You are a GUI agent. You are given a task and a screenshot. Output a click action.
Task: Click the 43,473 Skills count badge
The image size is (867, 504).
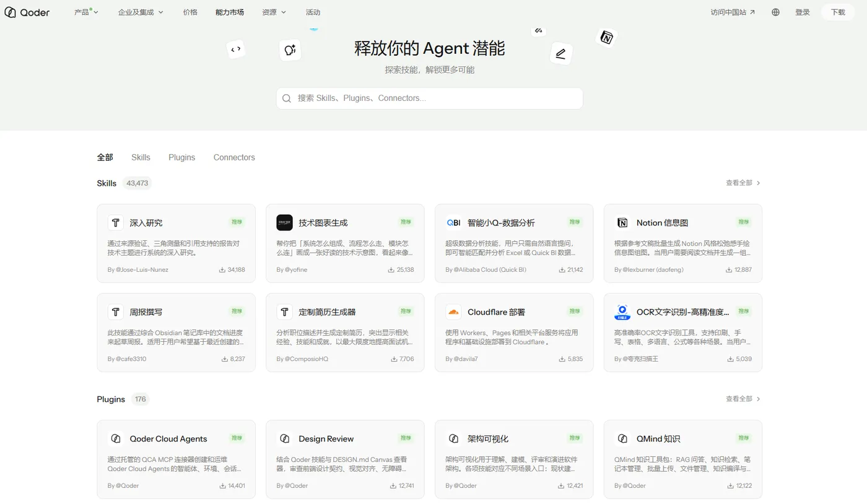137,183
